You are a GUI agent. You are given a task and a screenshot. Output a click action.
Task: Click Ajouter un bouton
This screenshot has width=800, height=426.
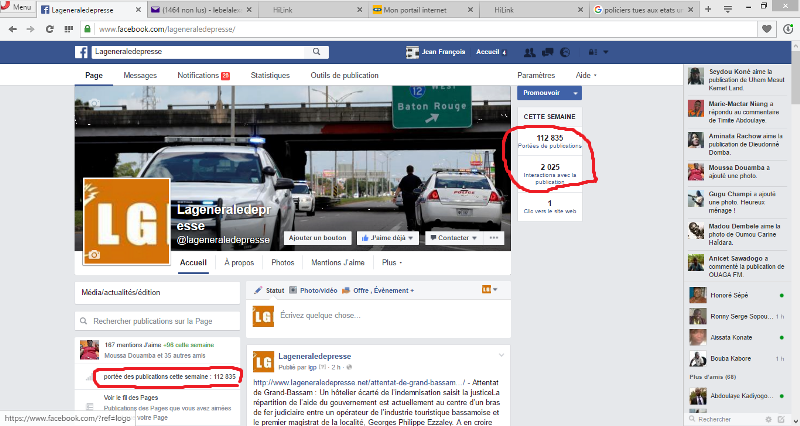[317, 238]
